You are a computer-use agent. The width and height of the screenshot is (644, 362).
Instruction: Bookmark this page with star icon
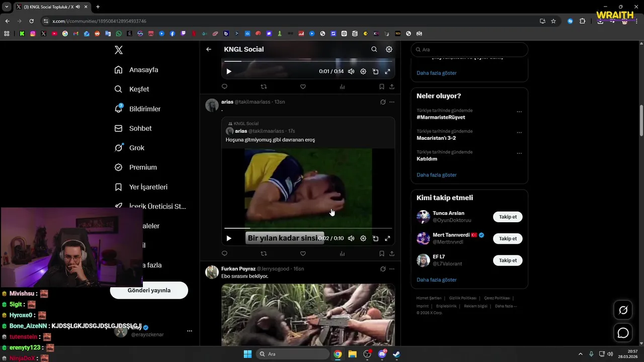click(x=553, y=21)
